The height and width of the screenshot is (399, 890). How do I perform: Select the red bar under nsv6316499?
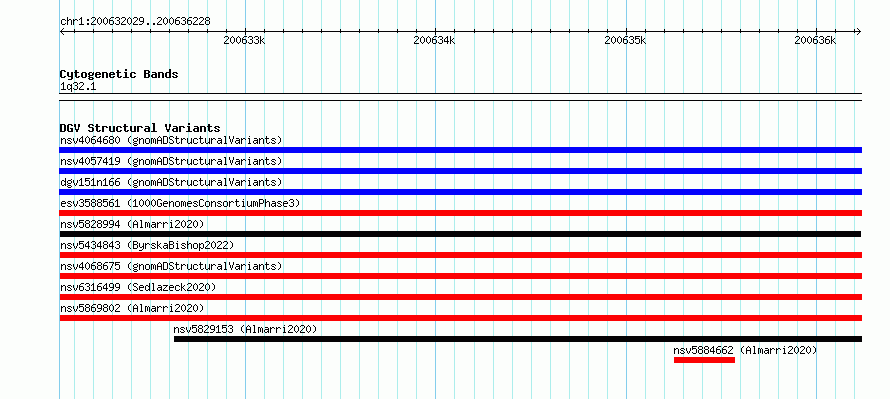[460, 297]
